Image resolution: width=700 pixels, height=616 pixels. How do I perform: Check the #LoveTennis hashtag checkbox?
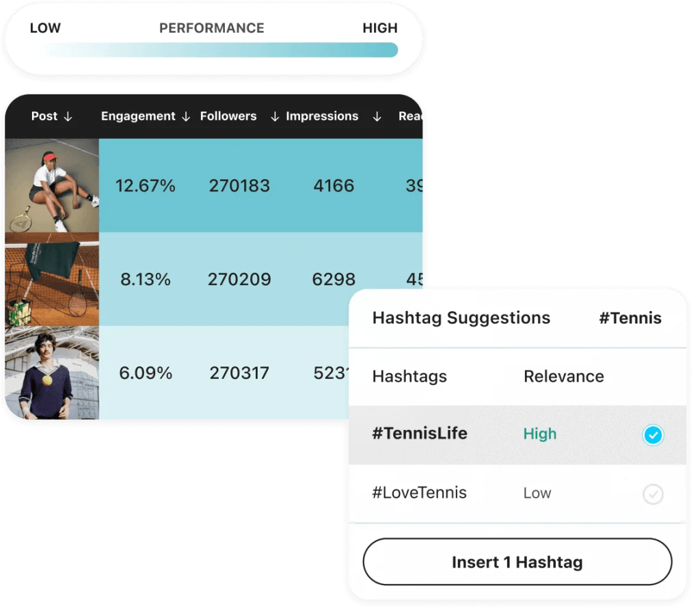(653, 494)
